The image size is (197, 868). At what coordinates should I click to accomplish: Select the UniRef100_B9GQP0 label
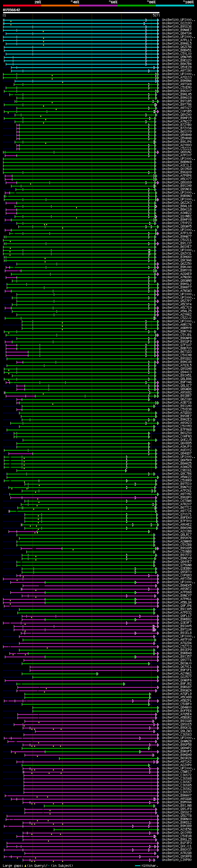[x=177, y=497]
